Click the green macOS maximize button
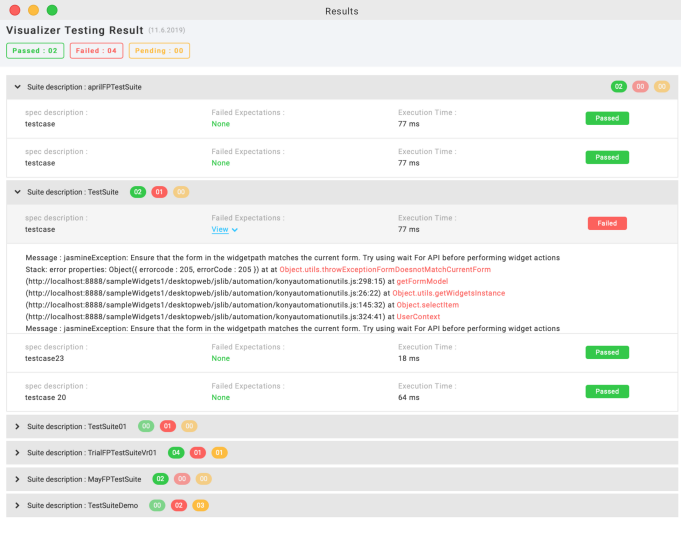This screenshot has width=681, height=547. pyautogui.click(x=51, y=10)
